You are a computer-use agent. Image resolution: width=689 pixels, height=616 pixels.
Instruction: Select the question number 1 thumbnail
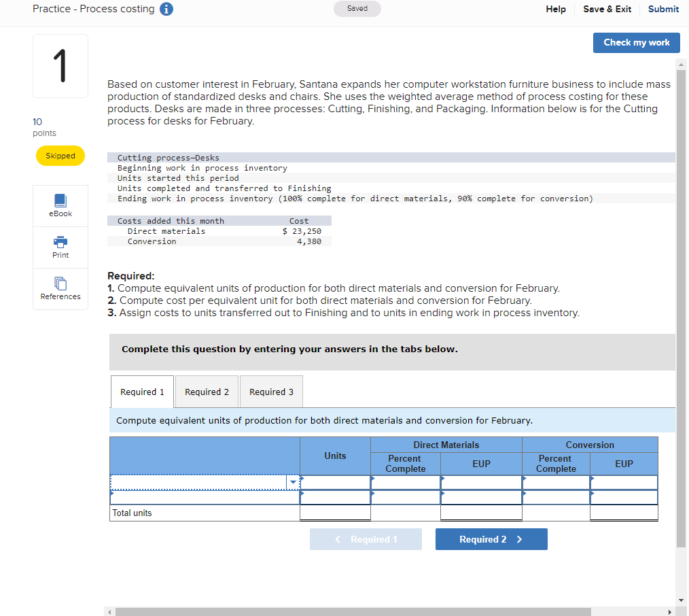point(60,65)
